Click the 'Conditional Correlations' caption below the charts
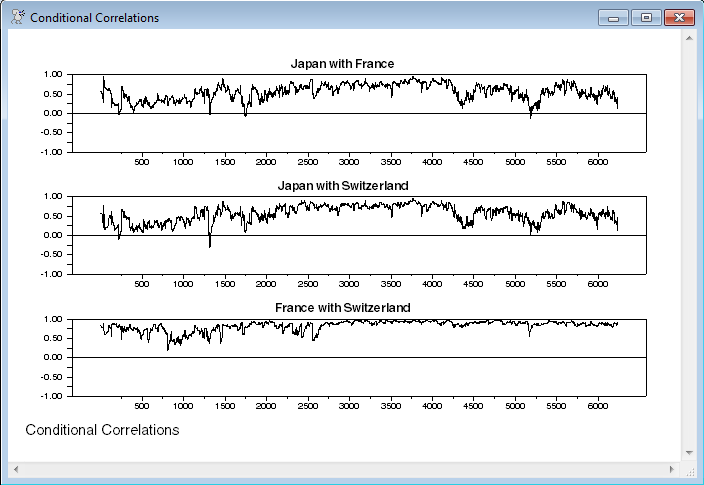 click(102, 430)
